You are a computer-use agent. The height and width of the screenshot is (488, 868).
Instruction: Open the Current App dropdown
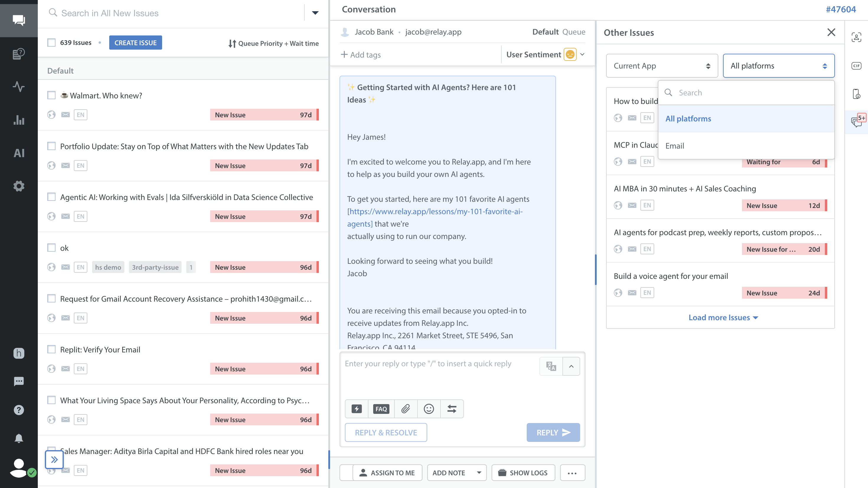coord(662,66)
